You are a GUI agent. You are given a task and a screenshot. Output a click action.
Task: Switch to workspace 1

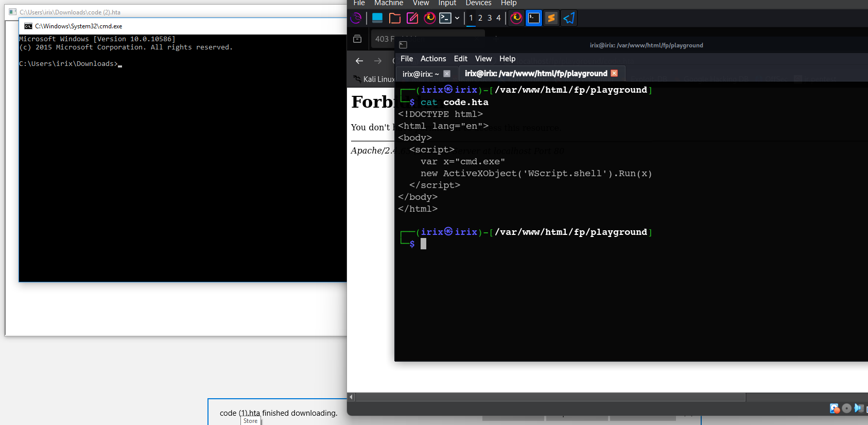coord(471,18)
